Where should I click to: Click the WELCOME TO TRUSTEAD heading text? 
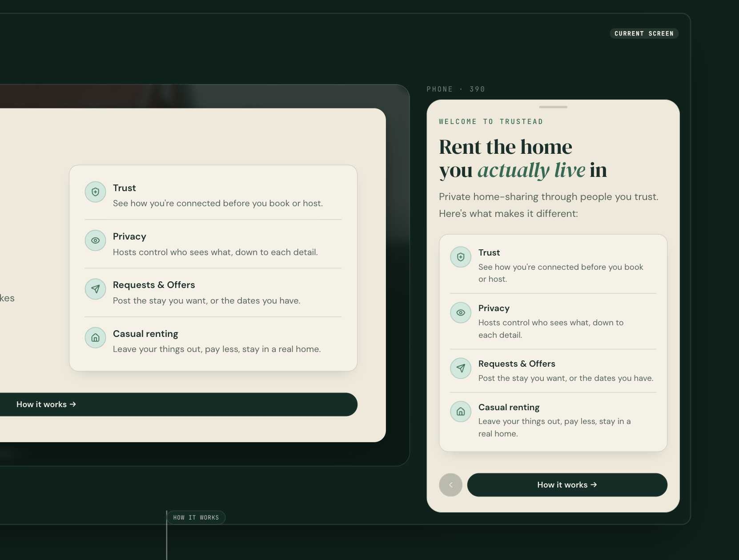coord(491,122)
